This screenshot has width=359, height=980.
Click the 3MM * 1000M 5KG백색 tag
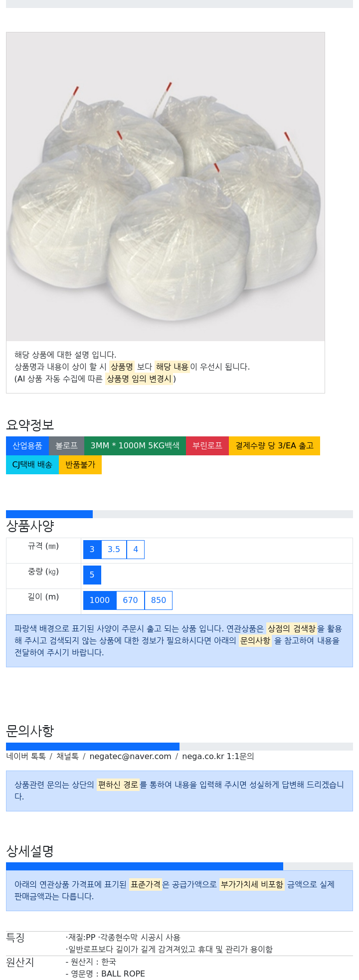pos(135,446)
